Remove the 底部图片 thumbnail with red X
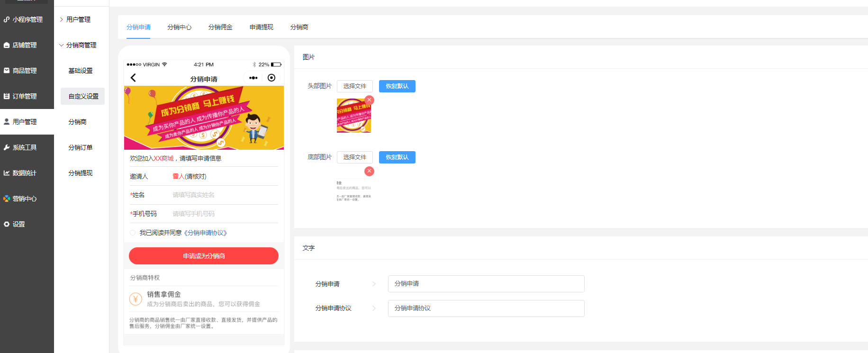 click(x=370, y=171)
